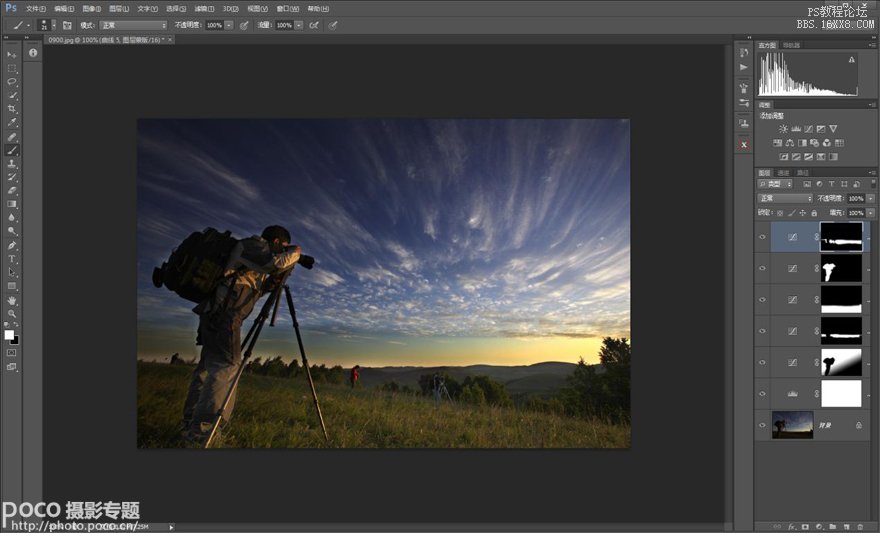Select the topmost layer mask thumbnail
Viewport: 880px width, 533px height.
pos(841,237)
